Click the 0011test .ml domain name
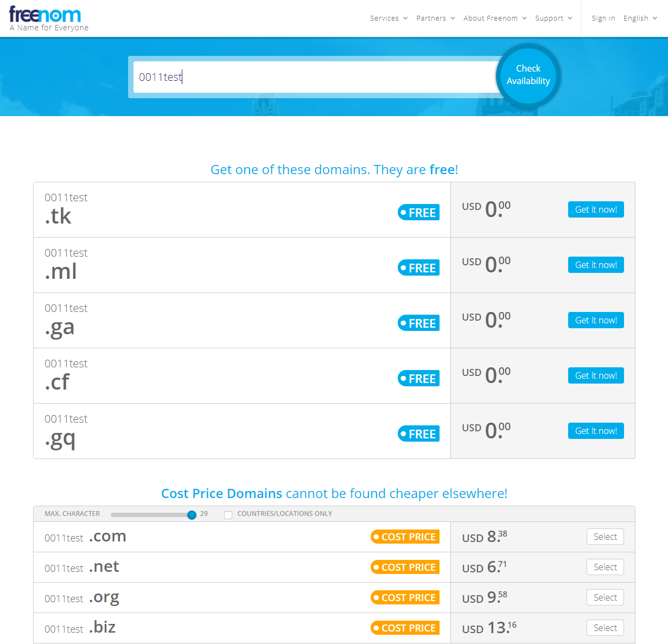This screenshot has height=644, width=668. tap(66, 264)
